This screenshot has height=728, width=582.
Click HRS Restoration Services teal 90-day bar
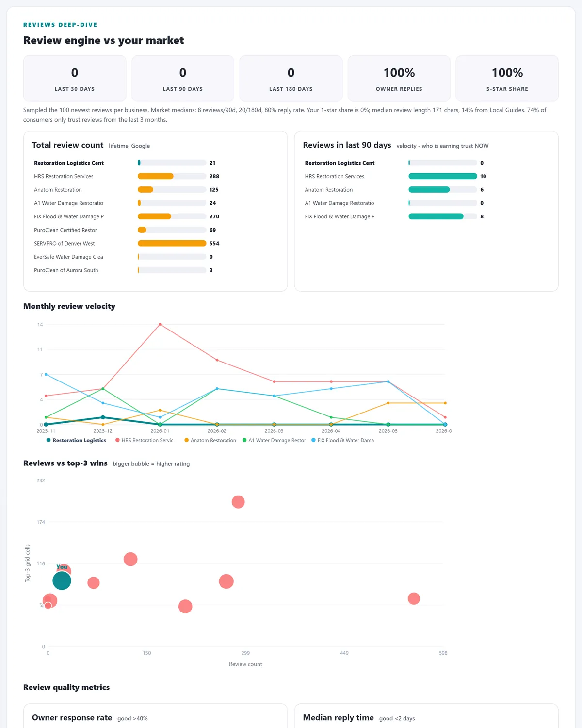pos(443,176)
